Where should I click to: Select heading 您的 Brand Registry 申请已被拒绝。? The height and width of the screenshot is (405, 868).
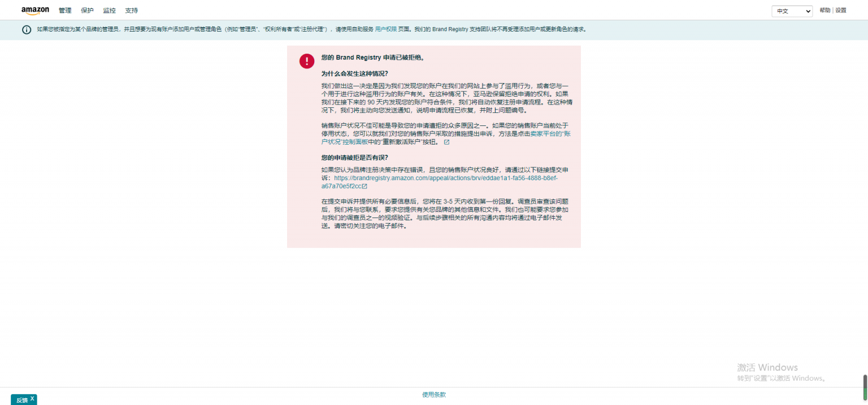(x=372, y=58)
